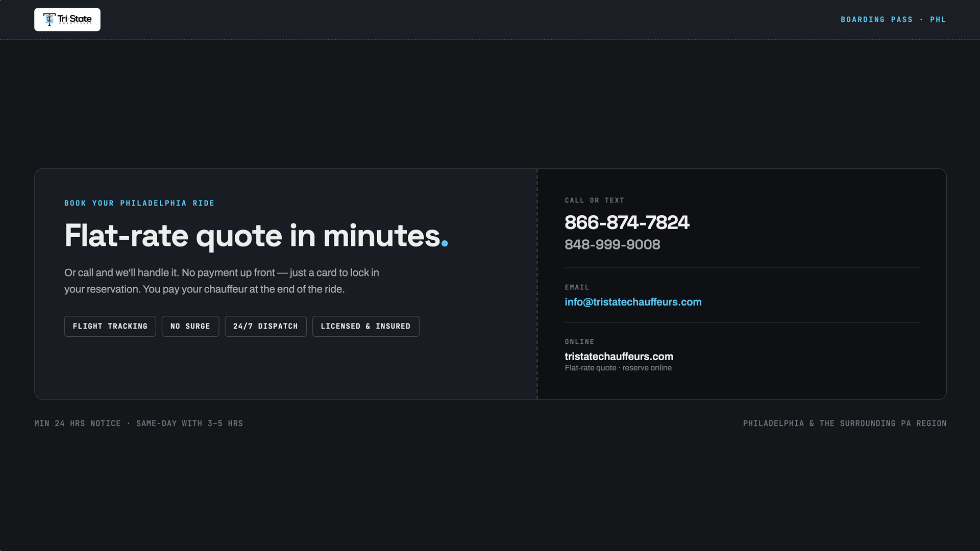The image size is (980, 551).
Task: Click the Email section label
Action: [x=577, y=287]
